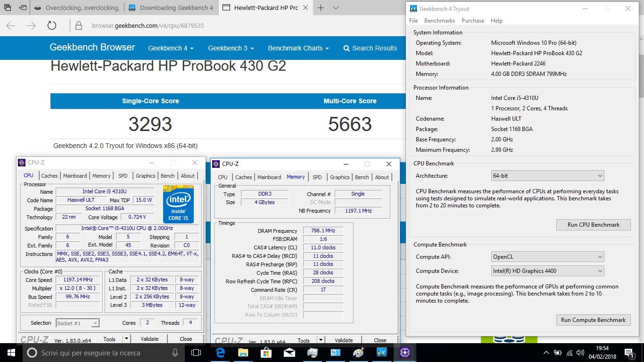Open the Compute API OpenCL dropdown
This screenshot has width=644, height=362.
coord(547,257)
